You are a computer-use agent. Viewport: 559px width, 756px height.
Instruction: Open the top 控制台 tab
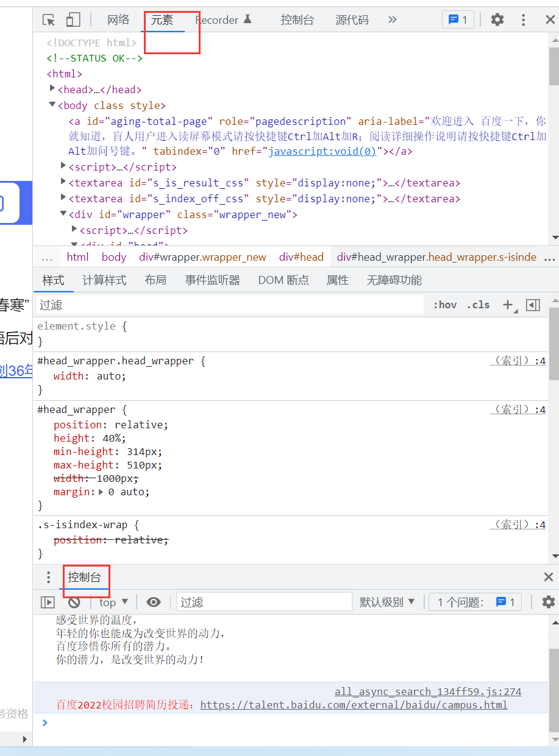[x=297, y=20]
